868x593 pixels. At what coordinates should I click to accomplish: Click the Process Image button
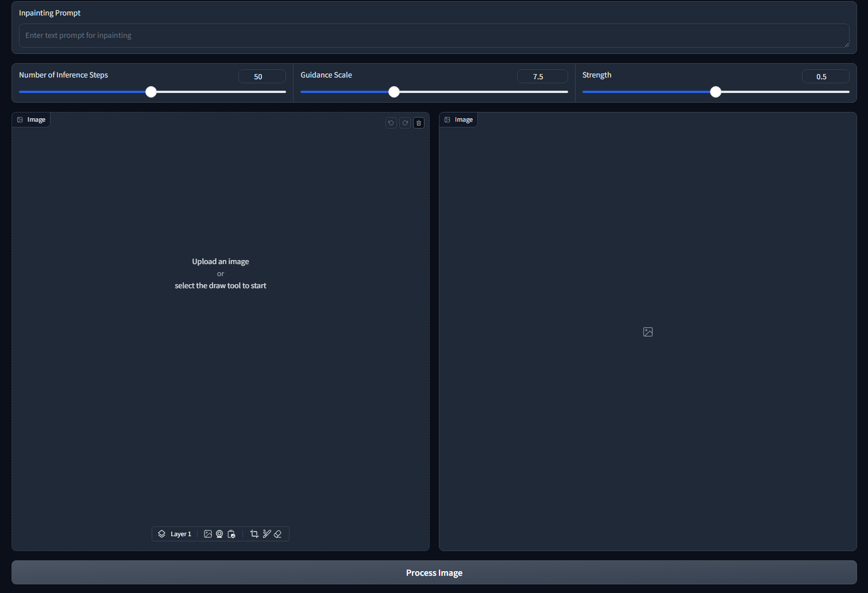coord(434,572)
